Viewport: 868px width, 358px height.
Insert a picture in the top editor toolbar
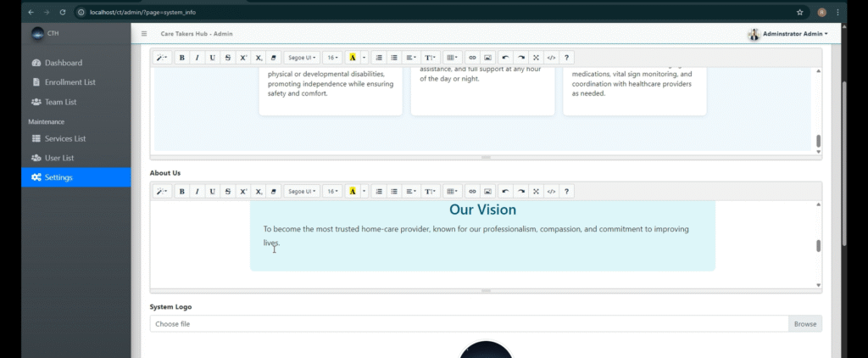coord(487,57)
